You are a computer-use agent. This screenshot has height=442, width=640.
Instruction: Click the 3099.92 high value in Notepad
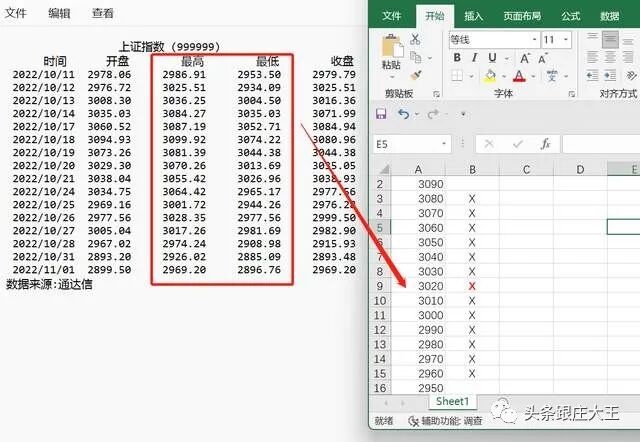pos(184,140)
